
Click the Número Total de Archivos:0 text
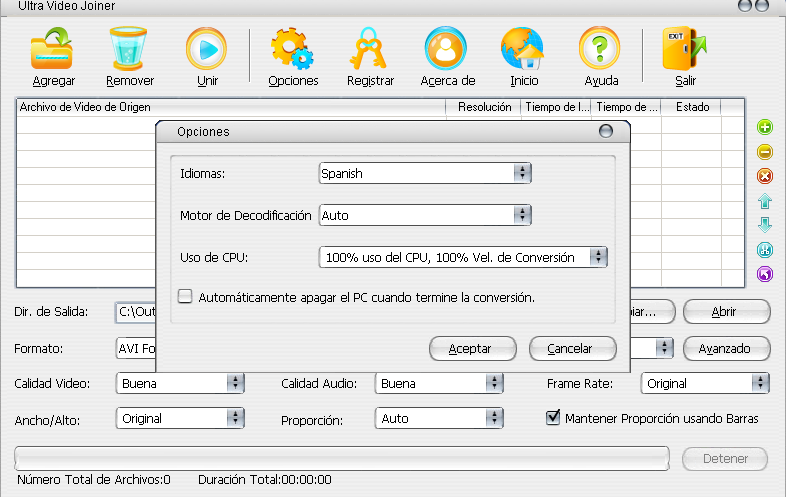pyautogui.click(x=94, y=480)
